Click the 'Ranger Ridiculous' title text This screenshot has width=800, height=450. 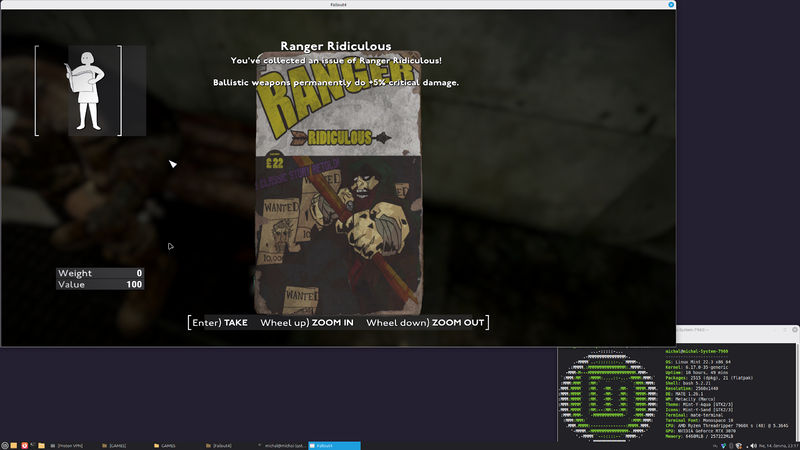(336, 46)
